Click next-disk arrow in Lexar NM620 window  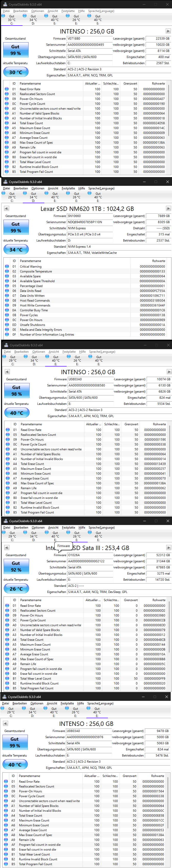[x=168, y=208]
